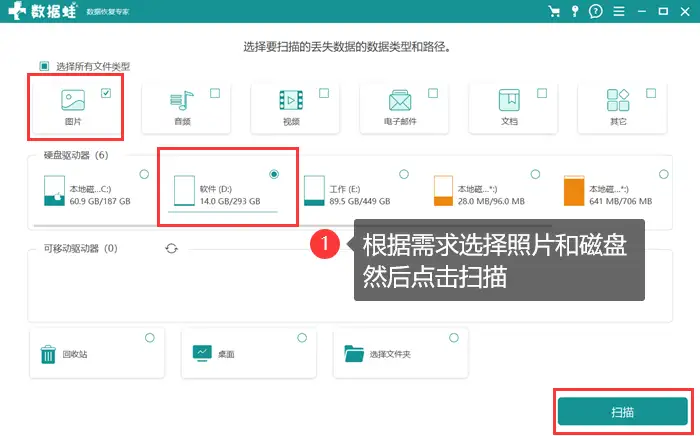Check the 其它 checkbox

click(651, 93)
